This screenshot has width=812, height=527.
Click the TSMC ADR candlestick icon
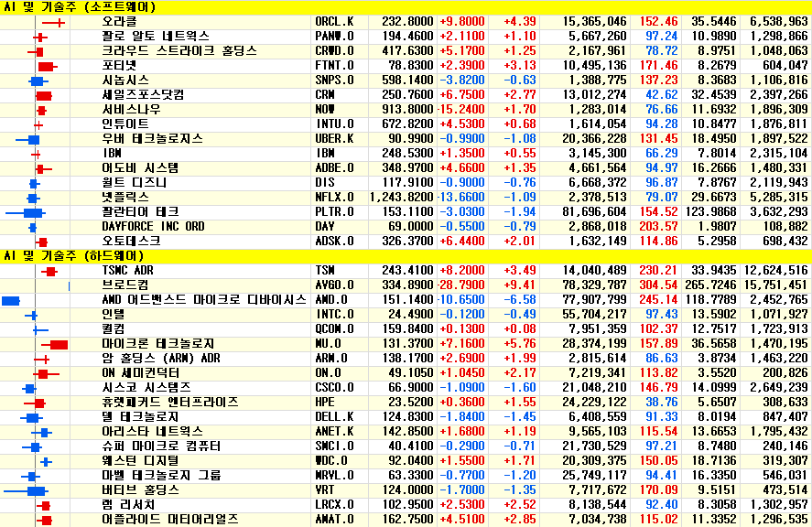click(50, 271)
